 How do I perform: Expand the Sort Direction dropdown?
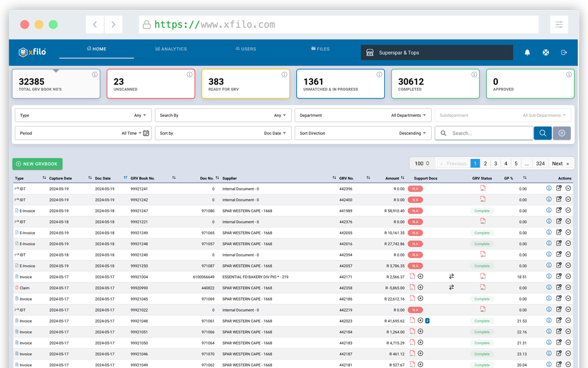coord(363,133)
